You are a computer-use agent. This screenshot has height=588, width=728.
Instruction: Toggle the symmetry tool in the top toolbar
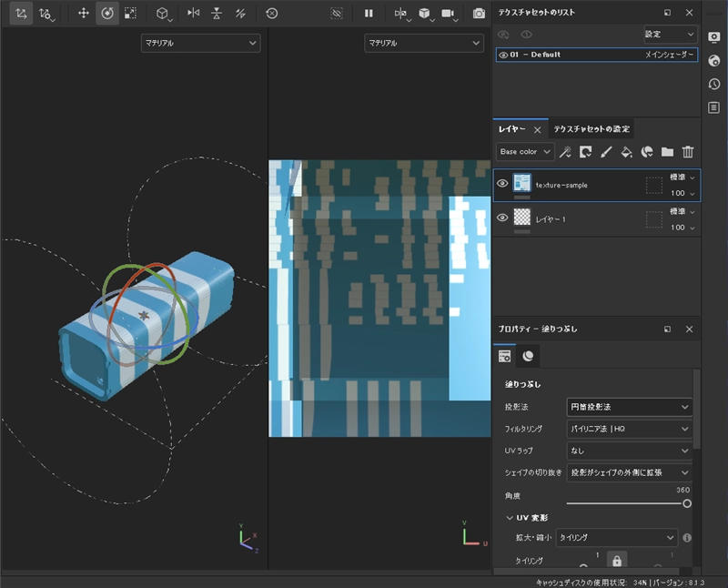(x=401, y=14)
